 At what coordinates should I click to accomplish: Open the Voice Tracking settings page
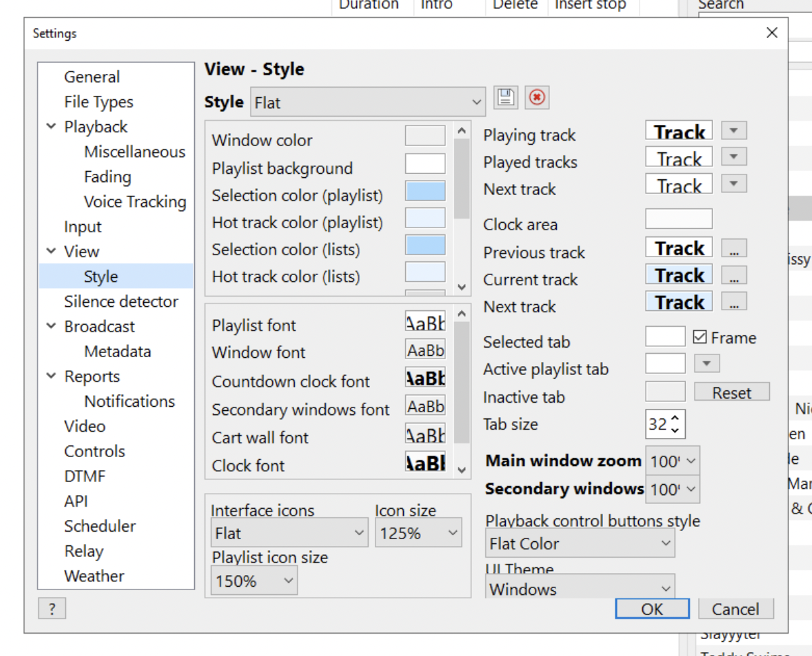pos(134,202)
